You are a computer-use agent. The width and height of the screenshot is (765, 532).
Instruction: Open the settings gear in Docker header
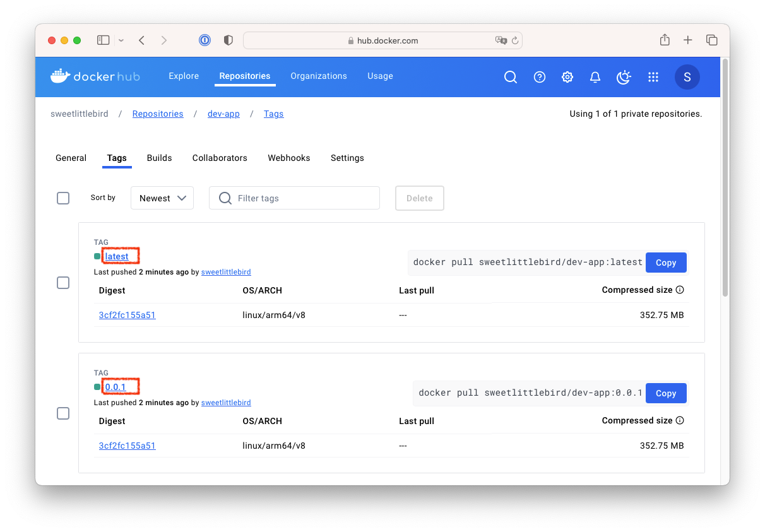pos(567,77)
